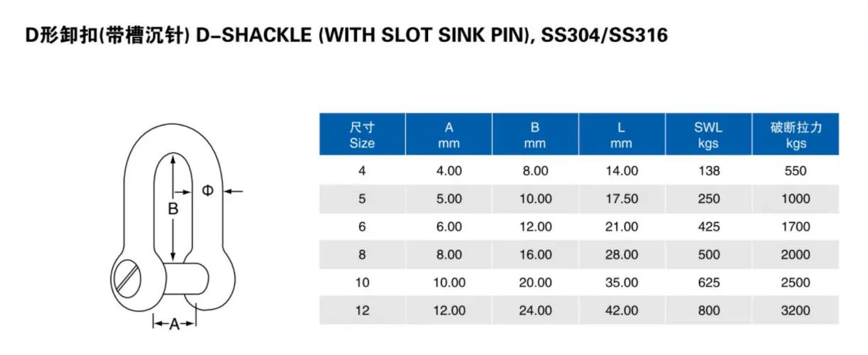Click the 16.00 cell in the B column
Image resolution: width=868 pixels, height=355 pixels.
[x=535, y=255]
